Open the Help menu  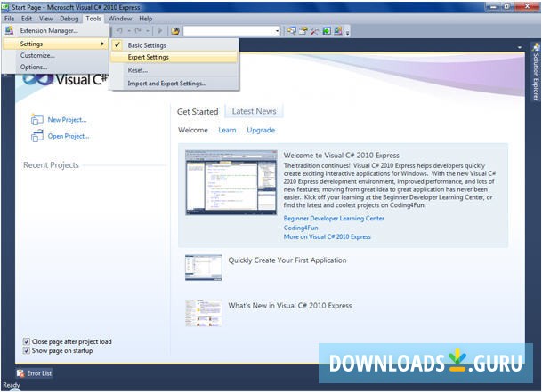[146, 19]
